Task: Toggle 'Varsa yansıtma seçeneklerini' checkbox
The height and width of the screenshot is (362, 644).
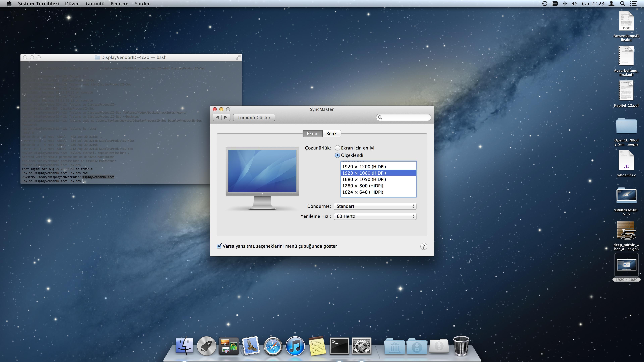Action: 219,246
